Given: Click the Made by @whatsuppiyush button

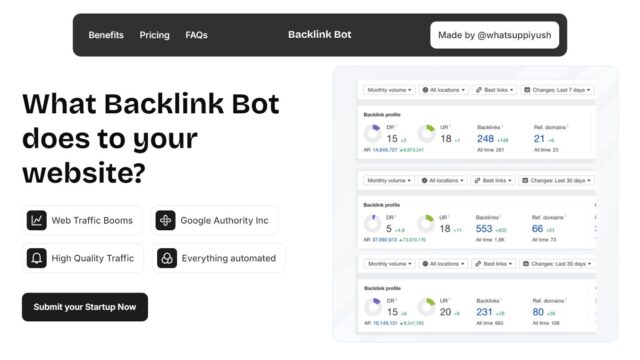Looking at the screenshot, I should (494, 35).
